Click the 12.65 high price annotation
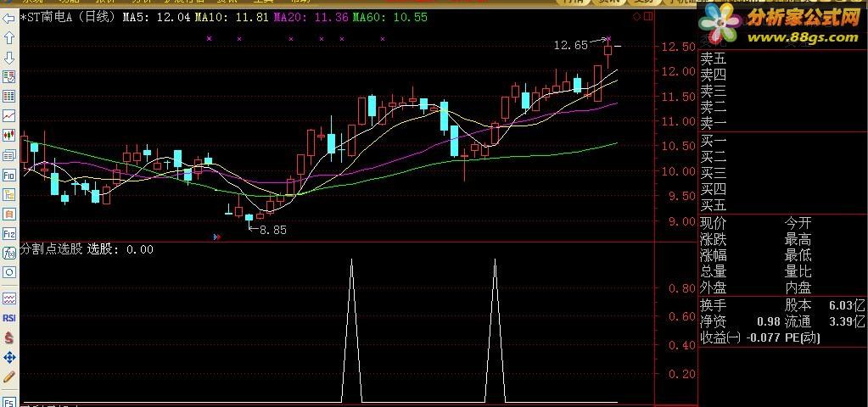The image size is (868, 407). [571, 45]
